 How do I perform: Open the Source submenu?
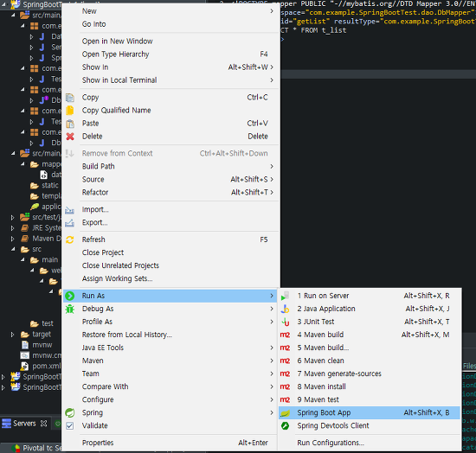(170, 180)
